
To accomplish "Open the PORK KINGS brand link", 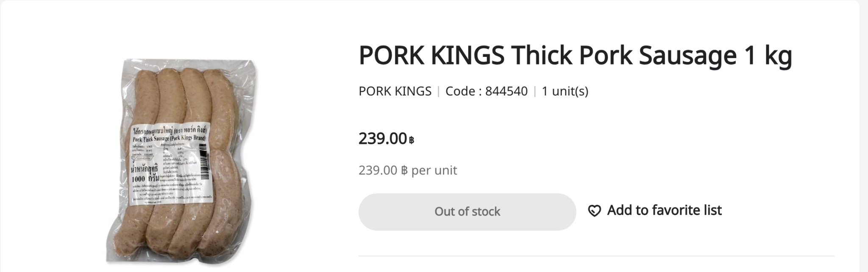I will tap(395, 91).
